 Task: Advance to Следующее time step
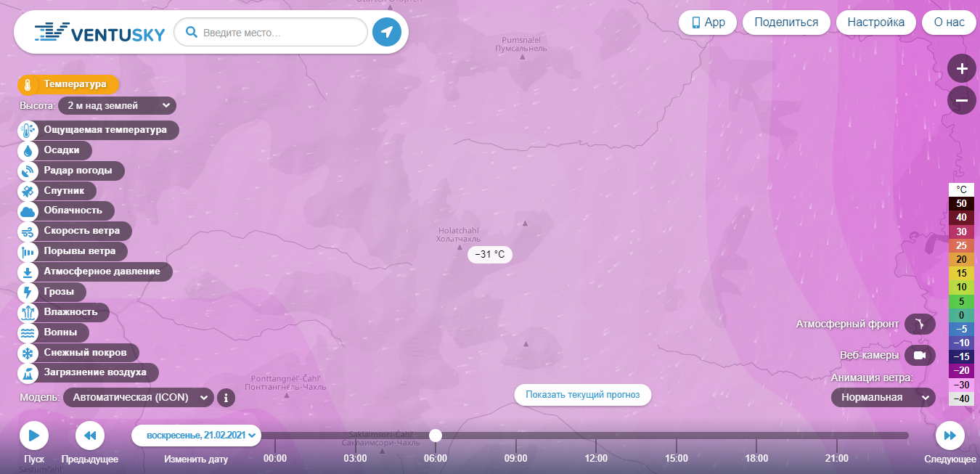(950, 436)
